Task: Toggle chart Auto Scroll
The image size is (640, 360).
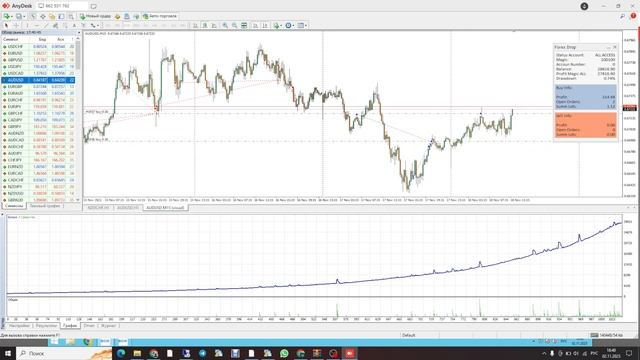Action: [x=256, y=25]
